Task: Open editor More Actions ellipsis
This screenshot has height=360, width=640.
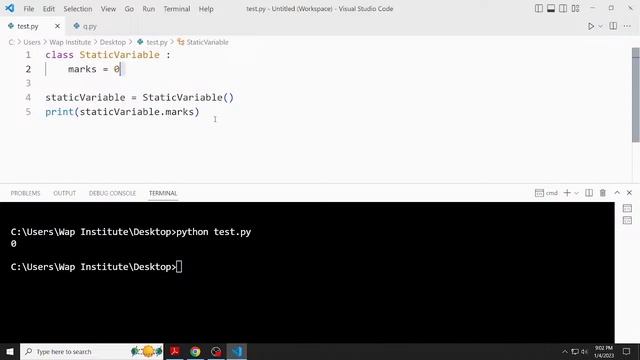Action: pos(627,26)
